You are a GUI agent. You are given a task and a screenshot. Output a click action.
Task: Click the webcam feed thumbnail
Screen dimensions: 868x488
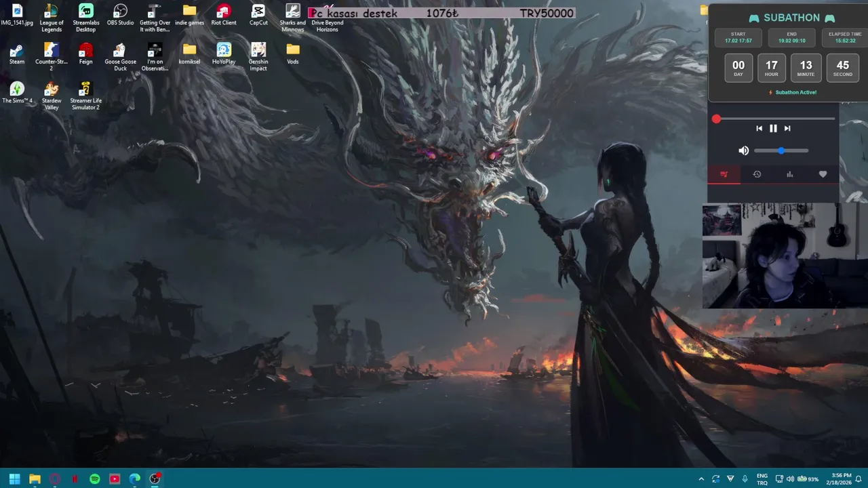[785, 256]
